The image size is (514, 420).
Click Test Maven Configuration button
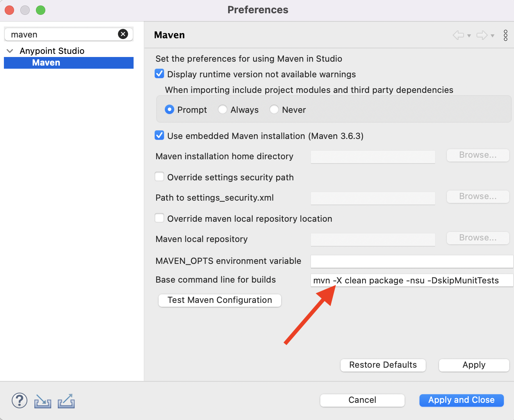[x=220, y=300]
